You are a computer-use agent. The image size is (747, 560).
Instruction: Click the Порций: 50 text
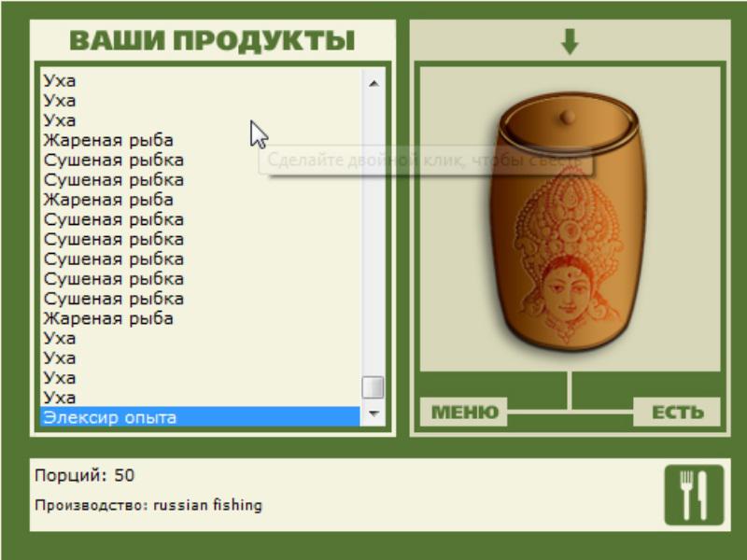85,475
